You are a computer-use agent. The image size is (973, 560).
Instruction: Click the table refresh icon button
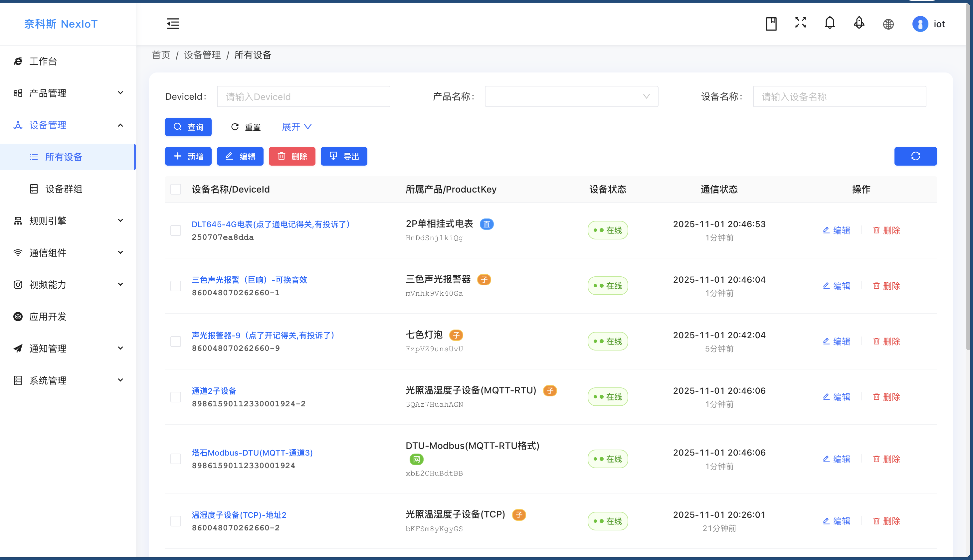point(915,156)
